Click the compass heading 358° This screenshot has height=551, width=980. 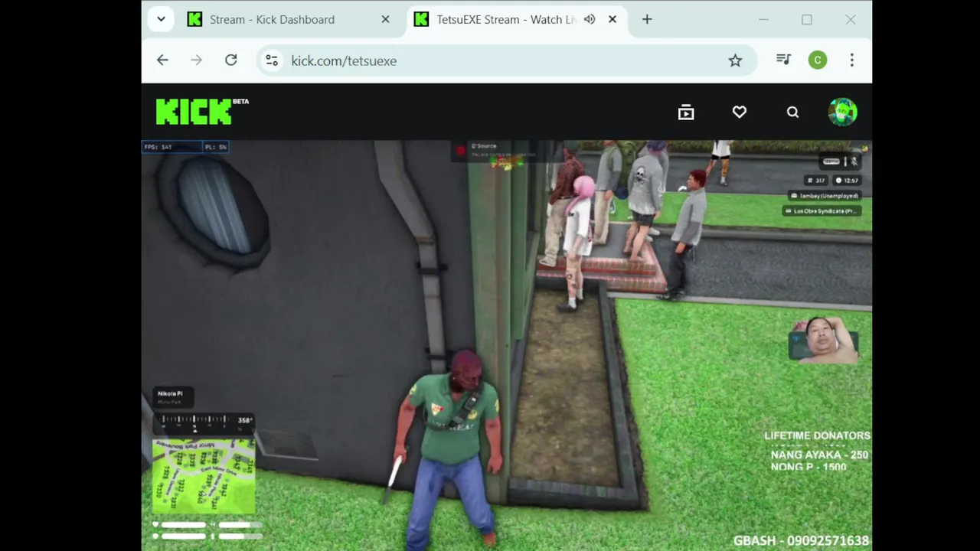(245, 420)
